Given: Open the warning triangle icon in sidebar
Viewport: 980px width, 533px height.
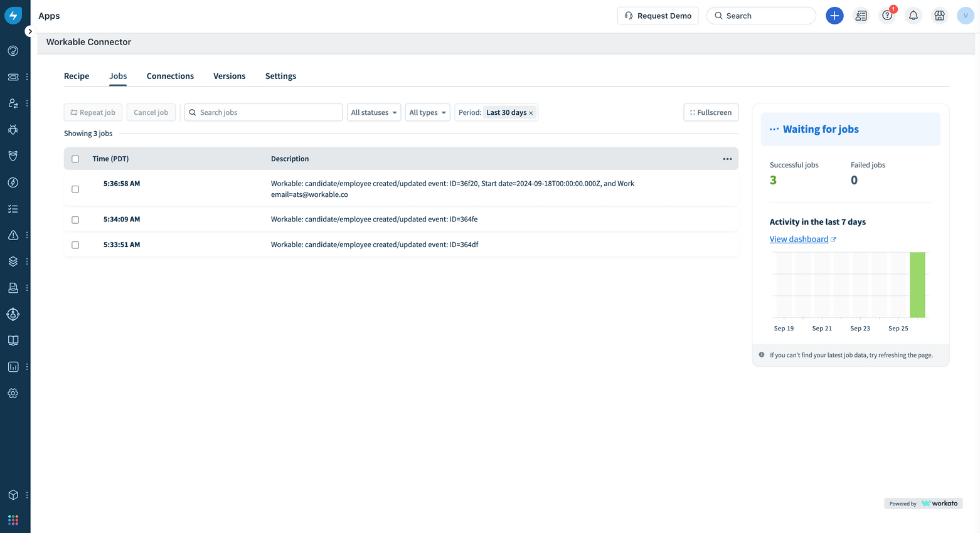Looking at the screenshot, I should coord(13,235).
